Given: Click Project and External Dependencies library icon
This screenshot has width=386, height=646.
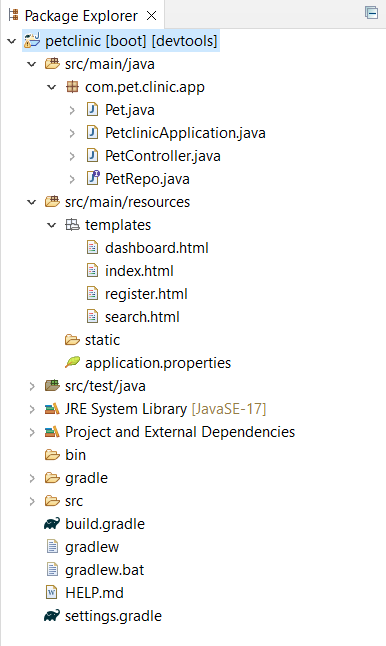Looking at the screenshot, I should coord(52,432).
